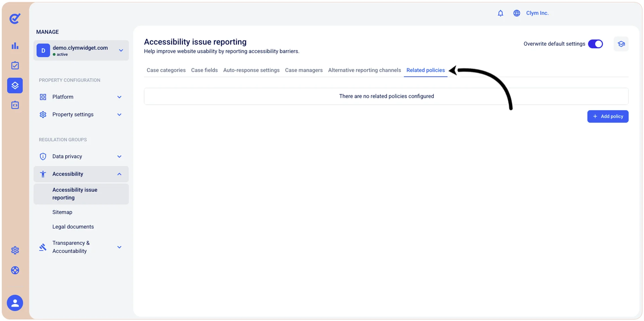Click the Property settings label
The image size is (644, 321).
[73, 115]
